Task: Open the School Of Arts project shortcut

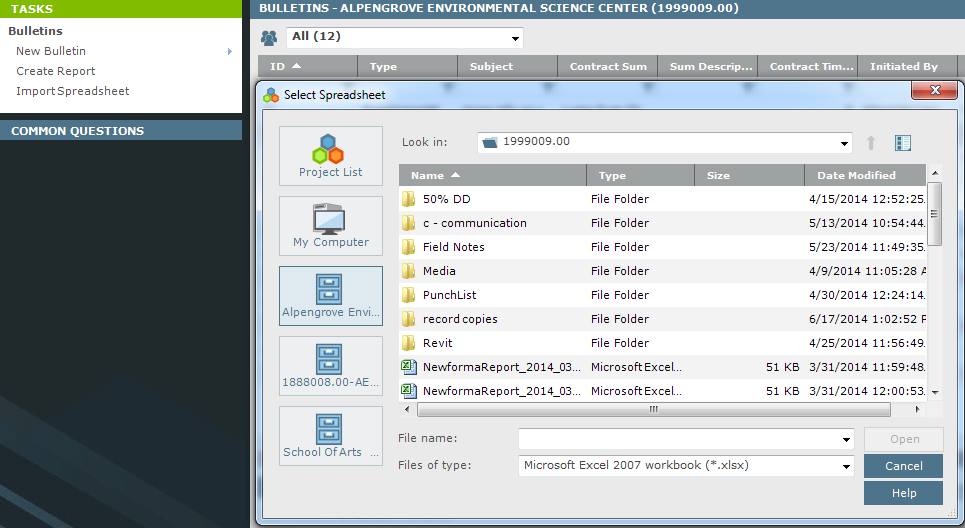Action: pyautogui.click(x=330, y=436)
